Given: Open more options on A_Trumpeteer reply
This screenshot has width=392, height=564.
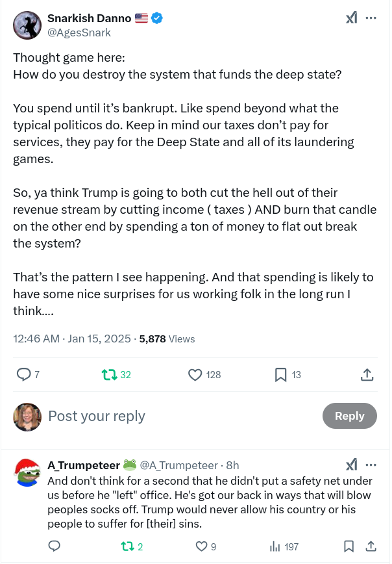Looking at the screenshot, I should 371,465.
